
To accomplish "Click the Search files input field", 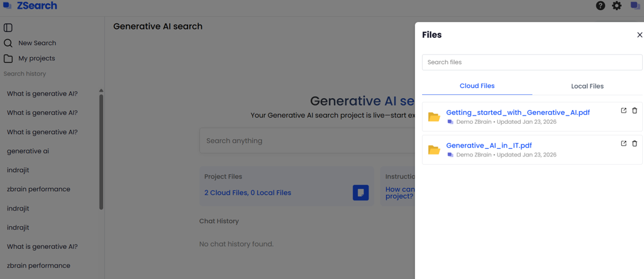I will click(531, 62).
